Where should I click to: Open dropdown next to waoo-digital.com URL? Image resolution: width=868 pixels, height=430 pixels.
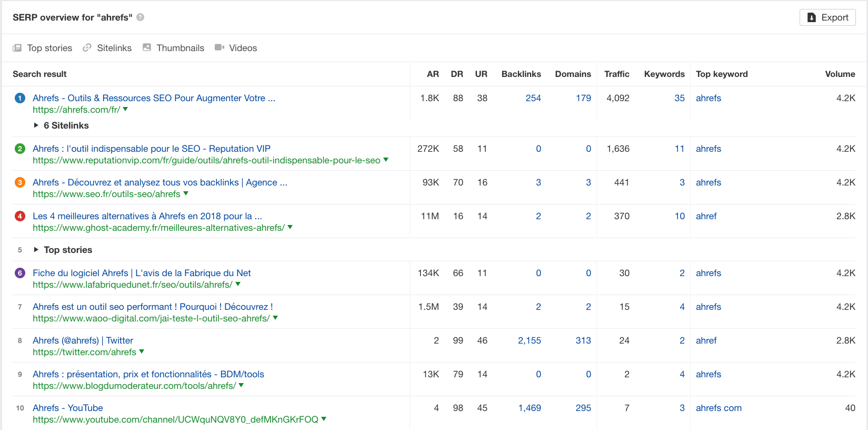point(275,318)
